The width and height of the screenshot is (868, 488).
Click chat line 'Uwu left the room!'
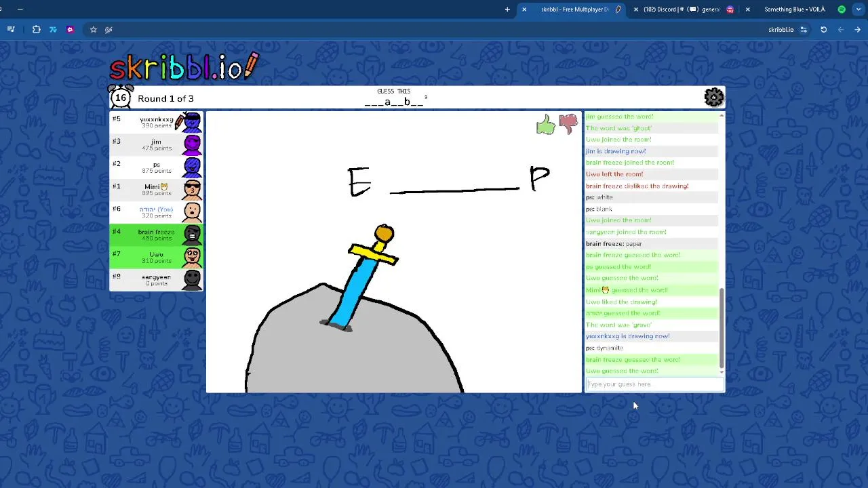point(614,174)
